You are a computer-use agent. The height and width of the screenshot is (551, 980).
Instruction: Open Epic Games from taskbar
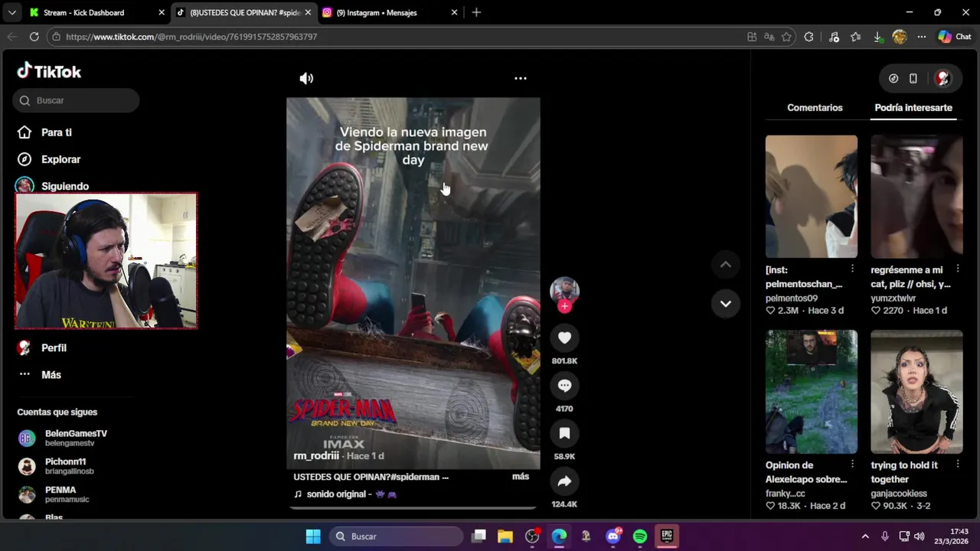coord(667,536)
